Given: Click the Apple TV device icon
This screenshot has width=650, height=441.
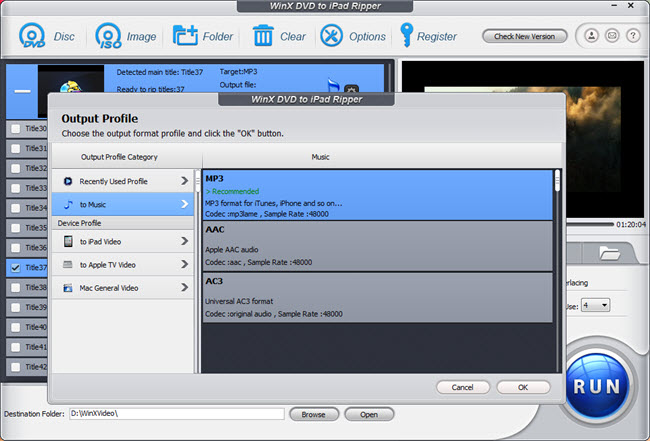Looking at the screenshot, I should pos(68,264).
